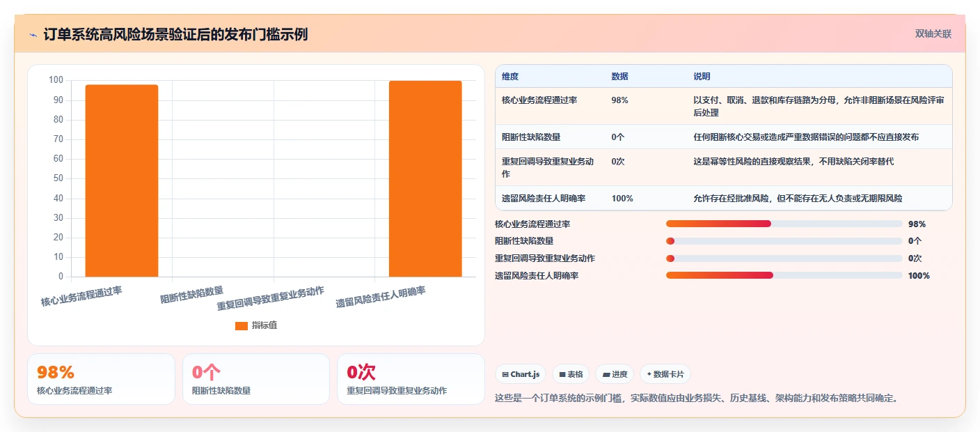
Task: Click table row label 核心业务流程通过率
Action: point(539,100)
